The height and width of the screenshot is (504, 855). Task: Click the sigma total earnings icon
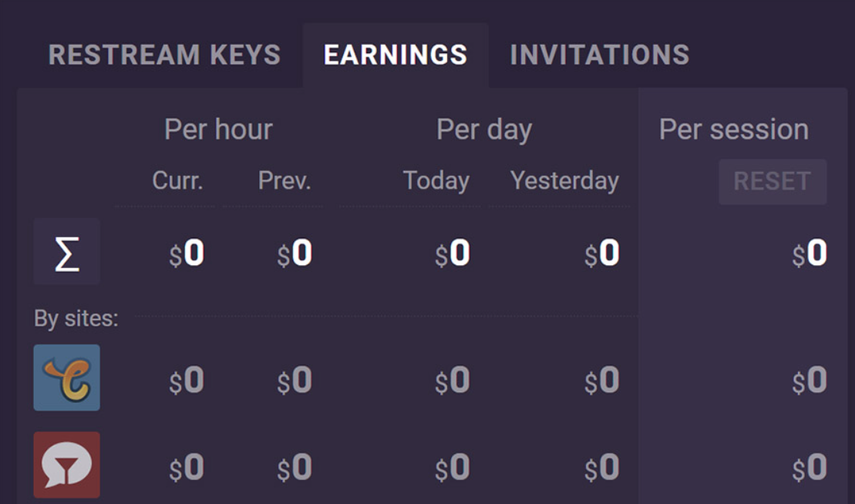click(67, 252)
